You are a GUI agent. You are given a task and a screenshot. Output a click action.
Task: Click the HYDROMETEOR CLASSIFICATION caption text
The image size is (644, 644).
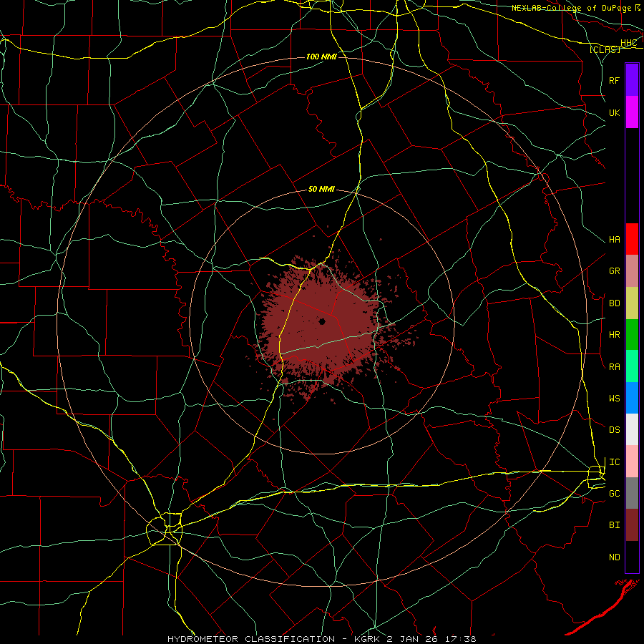click(x=251, y=639)
